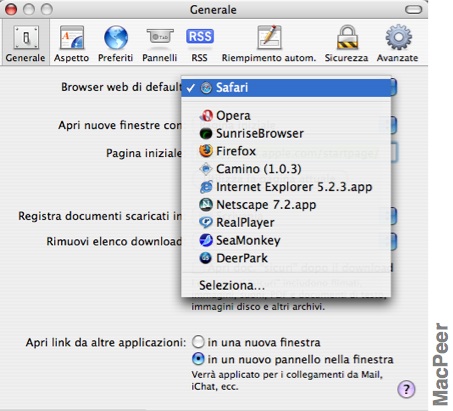Click Seleziona... to browse for a browser
This screenshot has width=453, height=411.
click(x=286, y=285)
